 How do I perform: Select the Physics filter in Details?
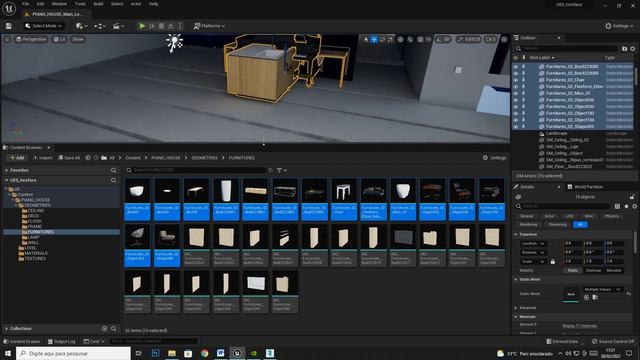point(611,216)
